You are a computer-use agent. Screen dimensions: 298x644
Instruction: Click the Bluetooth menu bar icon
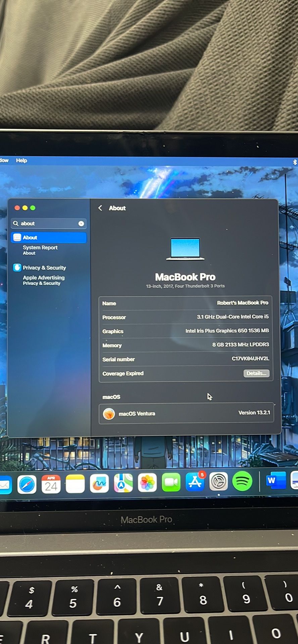(x=295, y=162)
